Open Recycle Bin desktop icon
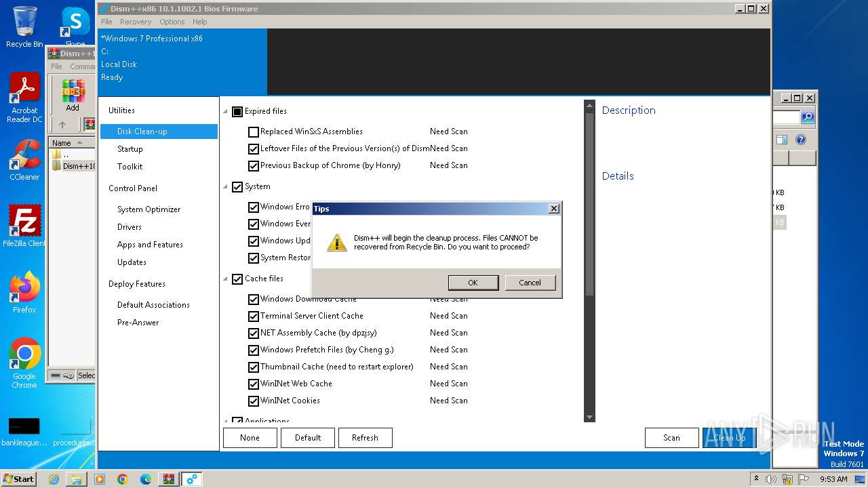 point(24,26)
